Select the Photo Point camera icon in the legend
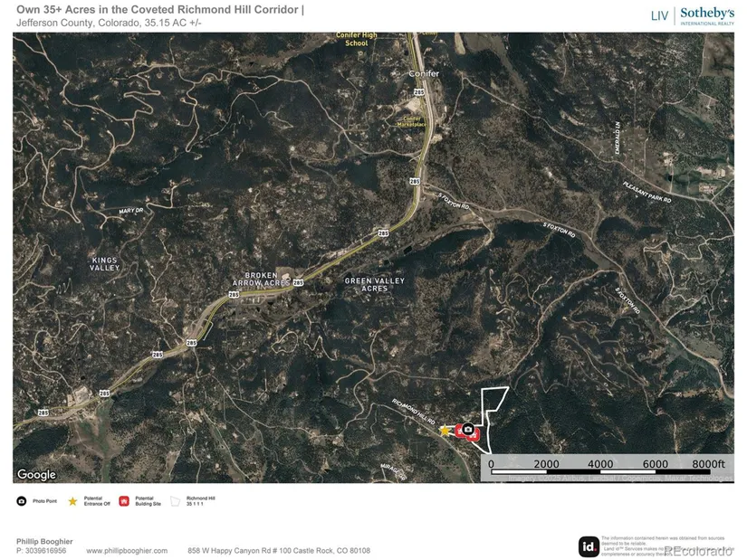The width and height of the screenshot is (747, 560). (21, 500)
